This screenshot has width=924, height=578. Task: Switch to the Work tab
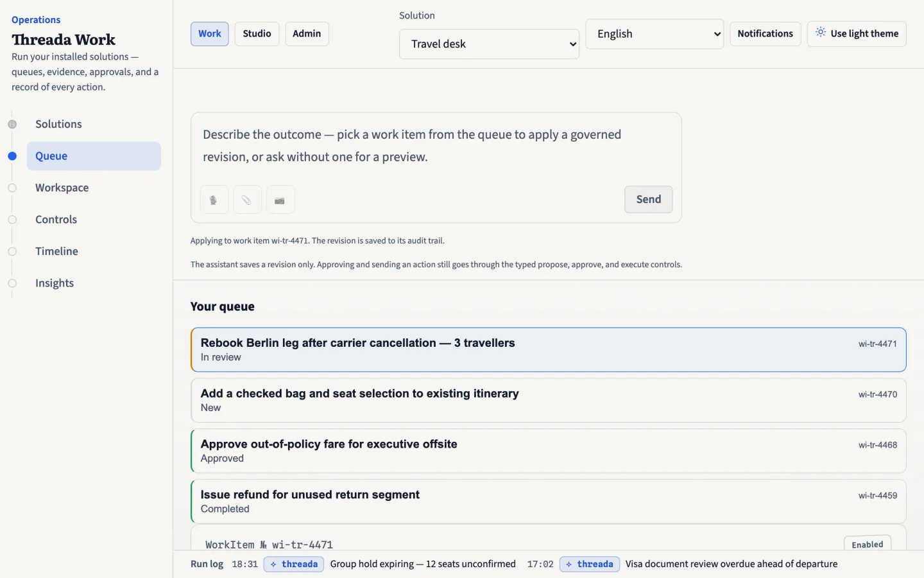(x=210, y=33)
